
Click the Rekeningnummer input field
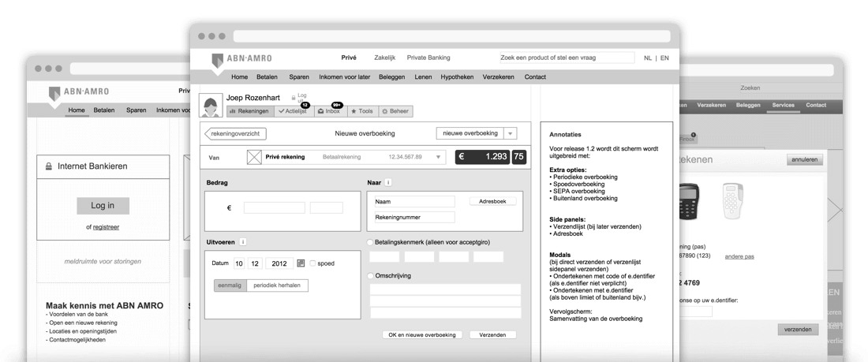pyautogui.click(x=414, y=218)
